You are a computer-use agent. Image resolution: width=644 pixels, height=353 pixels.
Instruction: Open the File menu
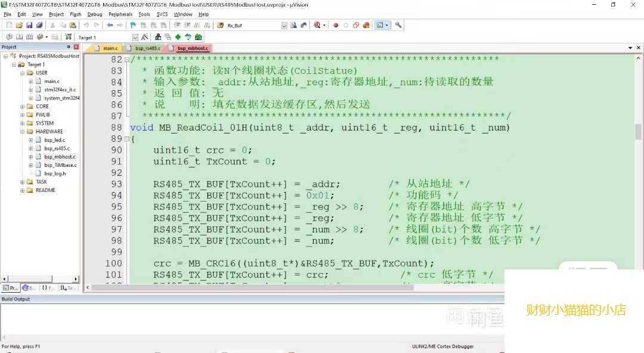coord(7,14)
